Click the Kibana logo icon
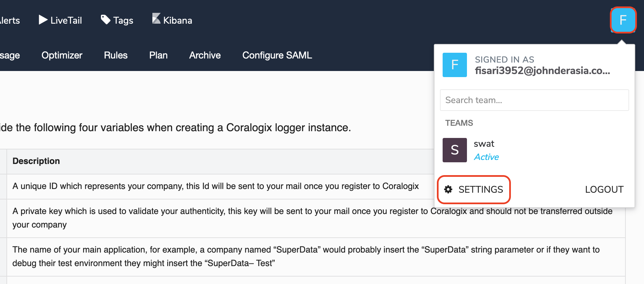The width and height of the screenshot is (644, 284). (x=156, y=19)
